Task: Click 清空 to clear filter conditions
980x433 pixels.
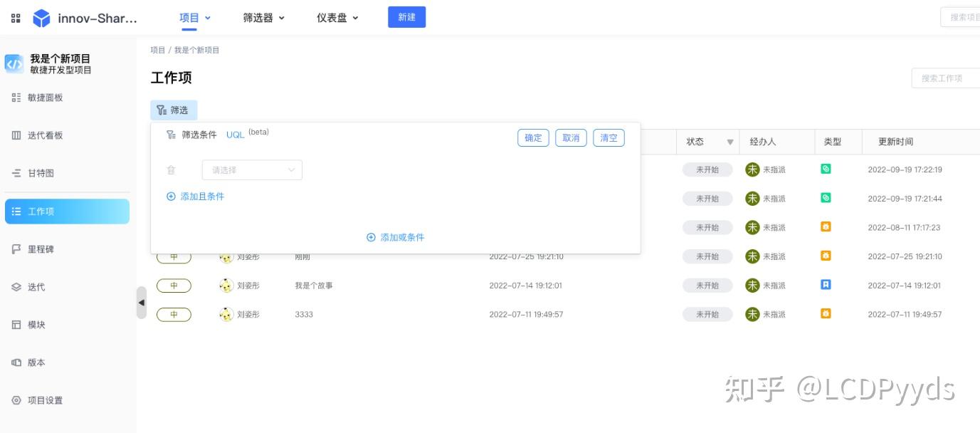Action: click(x=609, y=138)
